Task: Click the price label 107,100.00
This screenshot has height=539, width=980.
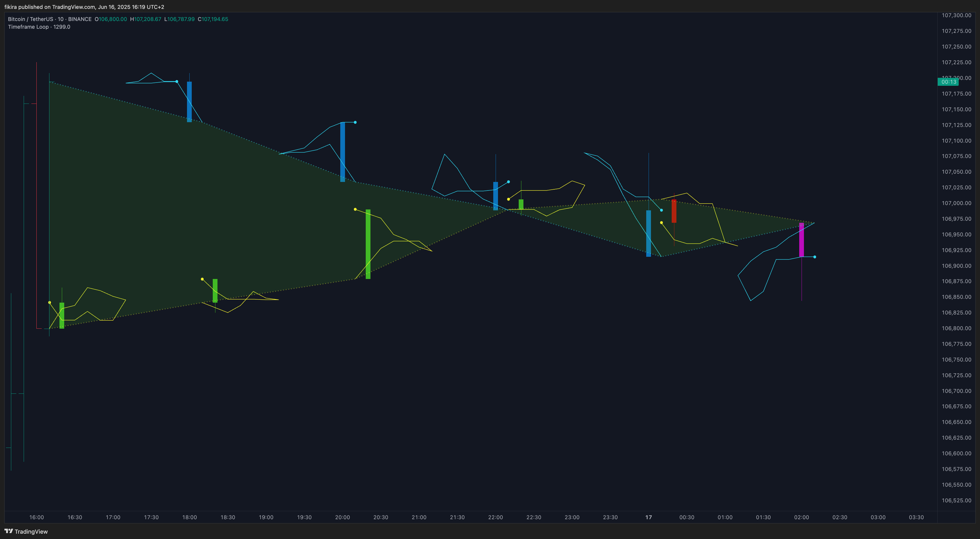Action: pos(956,141)
